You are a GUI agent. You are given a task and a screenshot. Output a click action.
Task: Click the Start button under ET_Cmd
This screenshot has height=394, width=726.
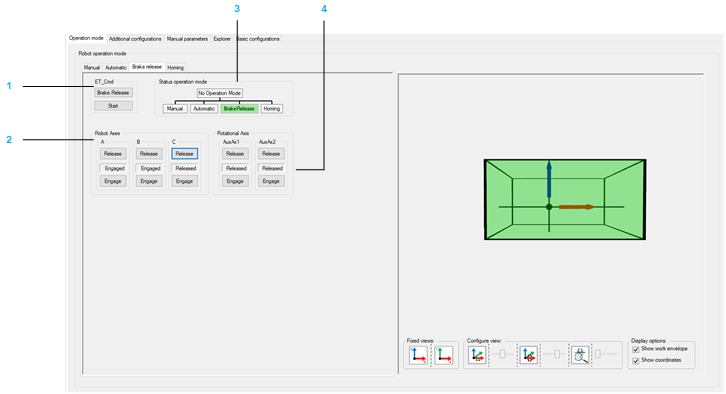click(113, 106)
